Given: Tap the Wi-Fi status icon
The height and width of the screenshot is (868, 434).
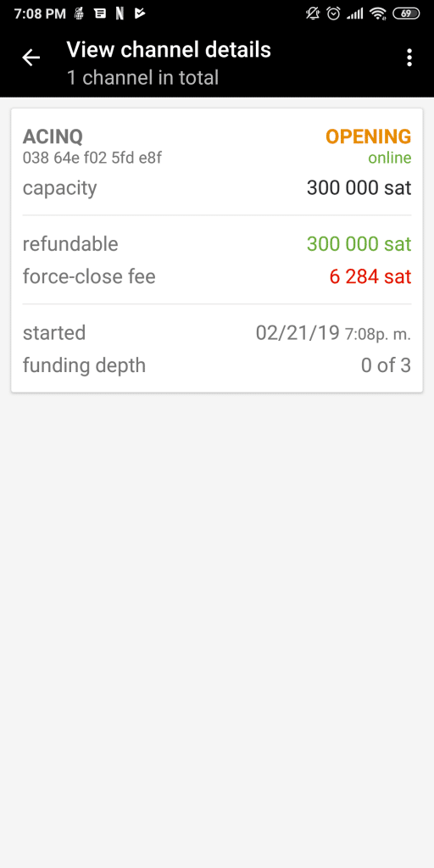Looking at the screenshot, I should (378, 14).
